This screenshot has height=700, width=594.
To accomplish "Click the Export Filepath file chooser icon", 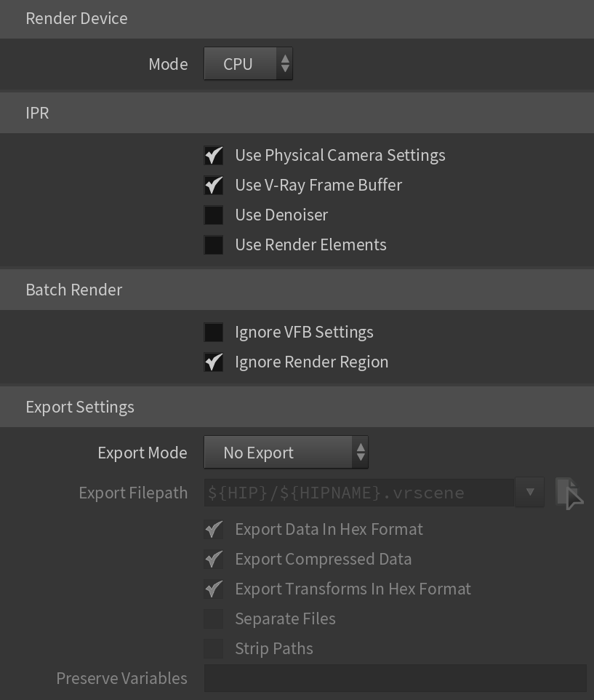I will point(569,493).
